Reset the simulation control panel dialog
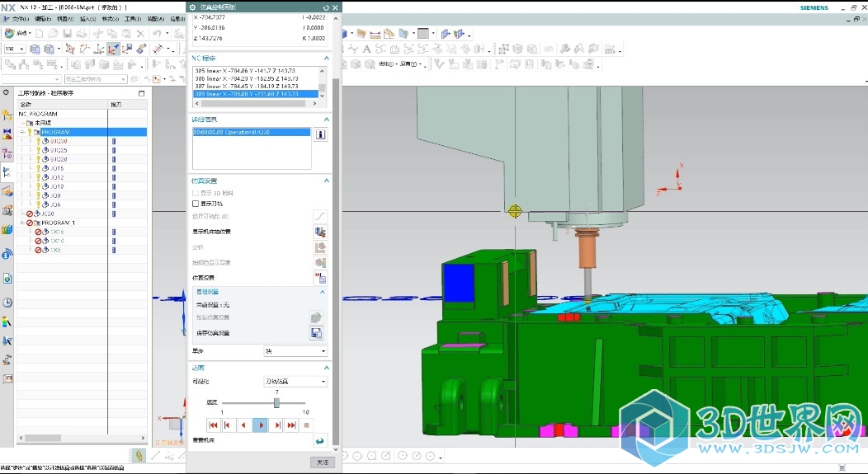Viewport: 868px width, 474px height. point(325,7)
